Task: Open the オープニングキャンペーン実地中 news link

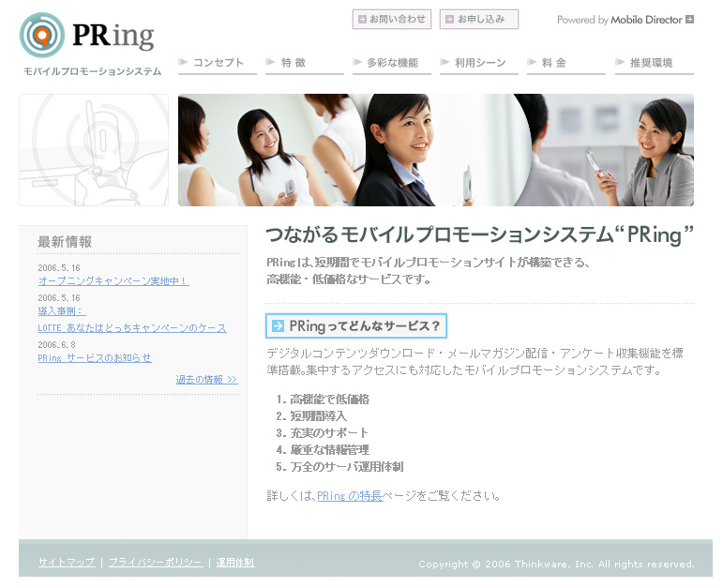Action: pos(113,280)
